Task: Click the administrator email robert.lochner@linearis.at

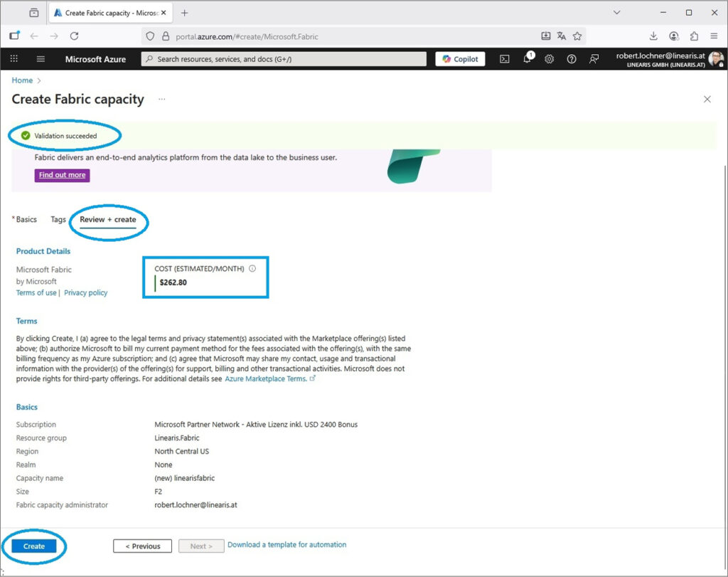Action: 196,505
